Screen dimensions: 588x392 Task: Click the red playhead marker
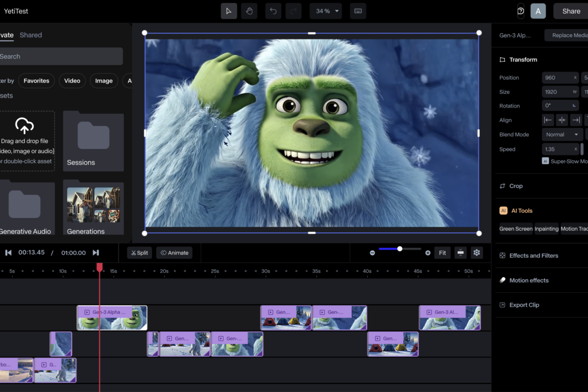pyautogui.click(x=99, y=267)
